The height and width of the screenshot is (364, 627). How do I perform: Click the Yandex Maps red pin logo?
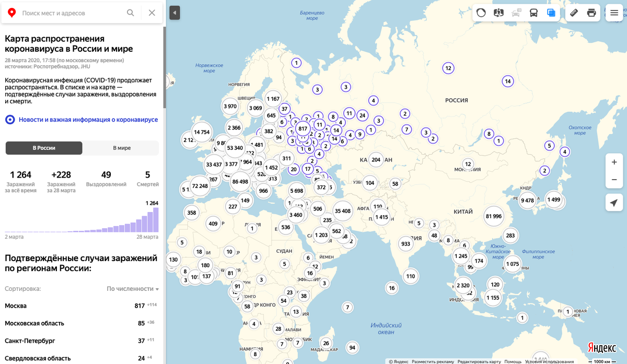point(11,13)
